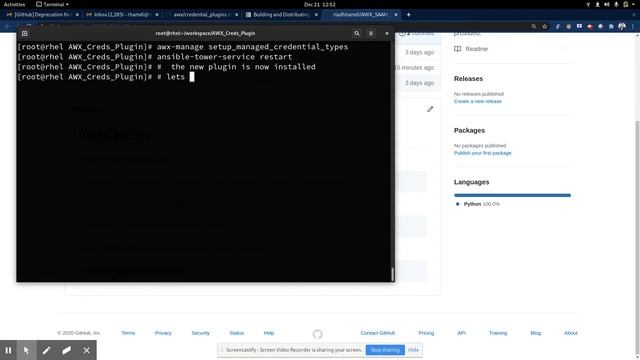Open the Terminal app menu in top bar

(52, 4)
